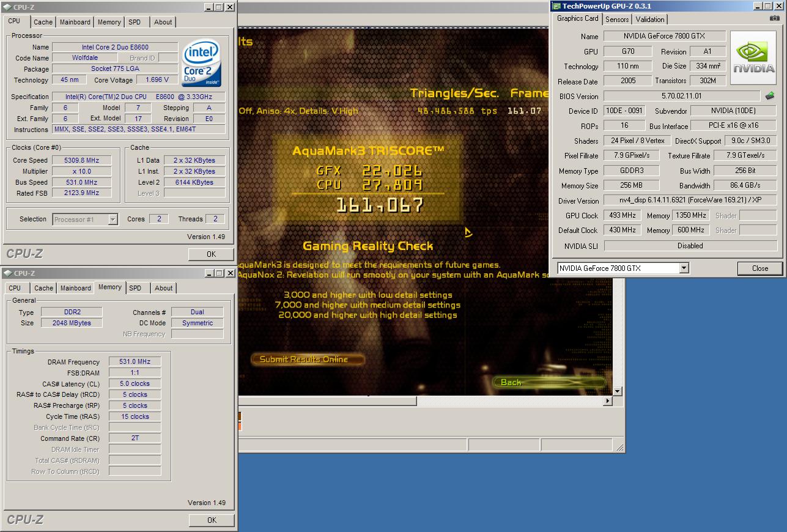Image resolution: width=787 pixels, height=532 pixels.
Task: Click the Channels # Dual field
Action: pyautogui.click(x=197, y=312)
